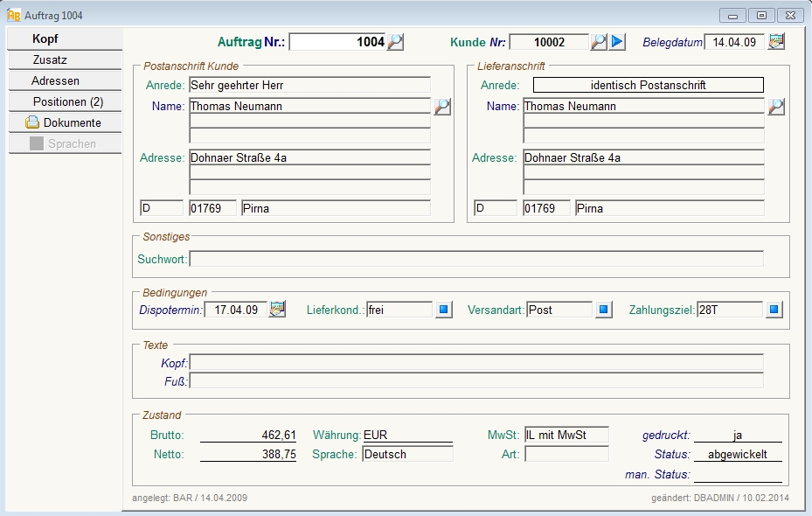Click the magnifier icon next to Auftrag Nr.
The image size is (812, 516).
[396, 42]
